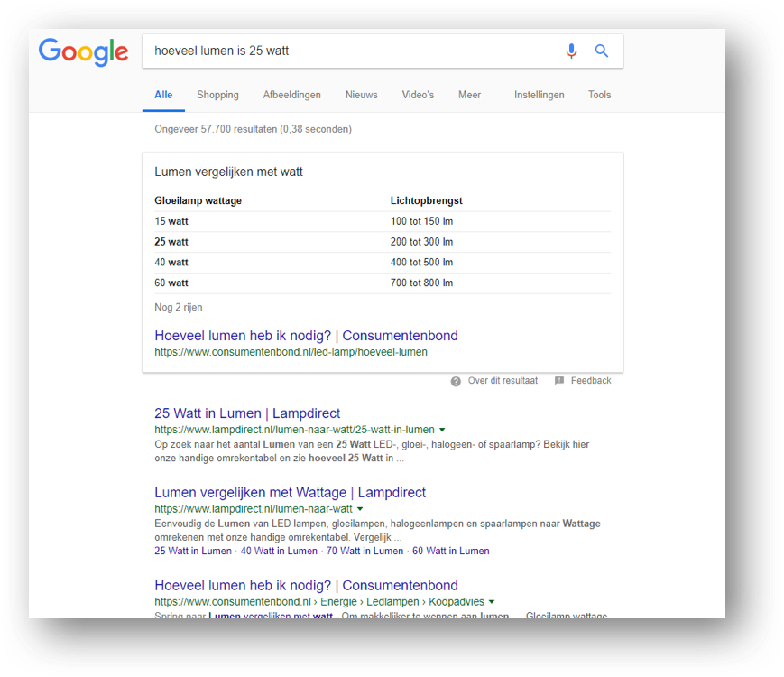Click the Feedback flag icon
Viewport: 784px width, 677px height.
pyautogui.click(x=559, y=381)
